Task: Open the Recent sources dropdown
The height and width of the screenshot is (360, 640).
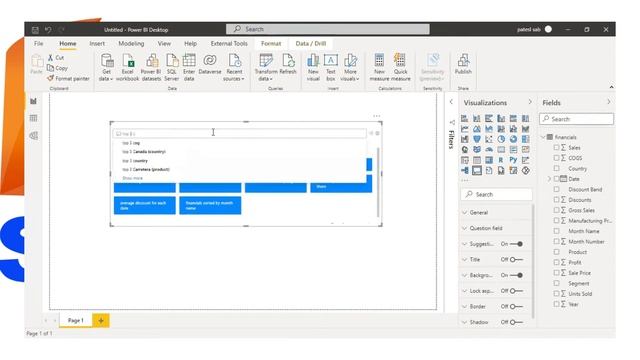Action: [234, 67]
